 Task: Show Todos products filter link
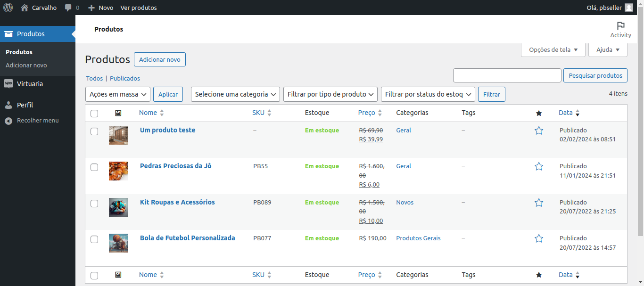click(x=94, y=79)
